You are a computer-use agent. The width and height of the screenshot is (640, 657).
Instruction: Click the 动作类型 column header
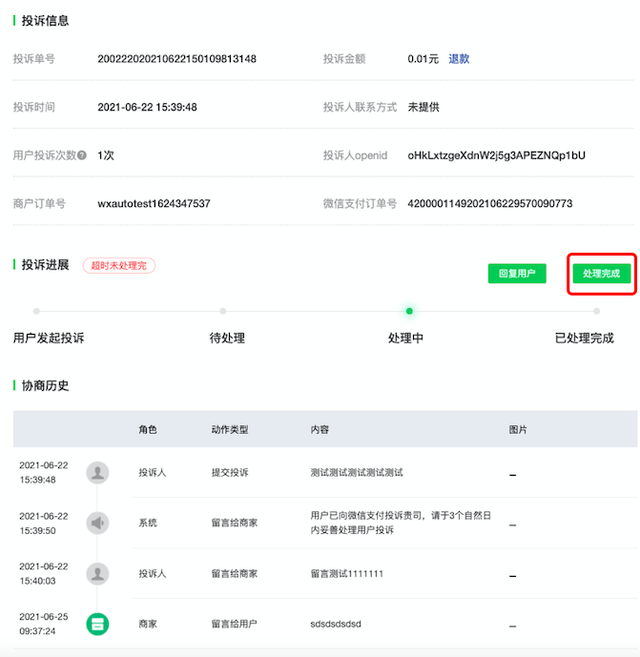[230, 429]
